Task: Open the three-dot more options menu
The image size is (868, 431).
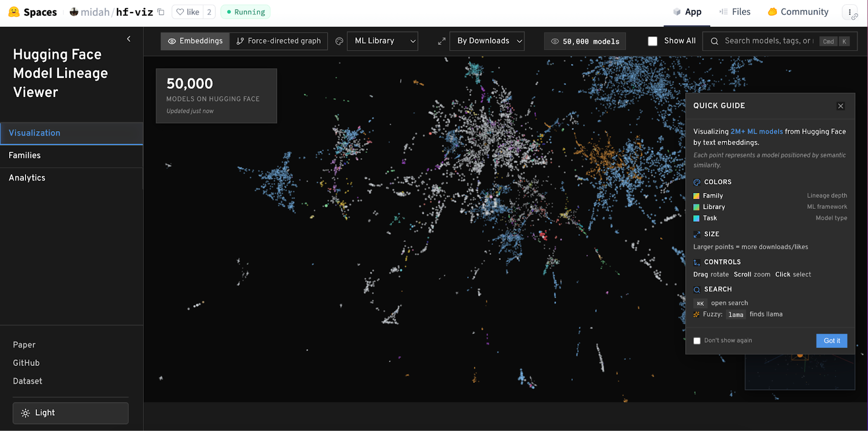Action: pyautogui.click(x=850, y=12)
